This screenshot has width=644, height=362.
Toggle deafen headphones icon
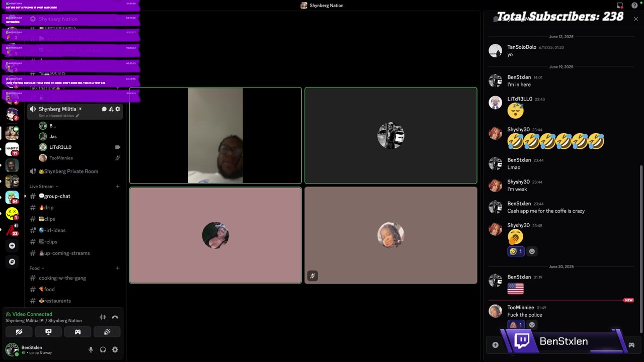point(103,350)
